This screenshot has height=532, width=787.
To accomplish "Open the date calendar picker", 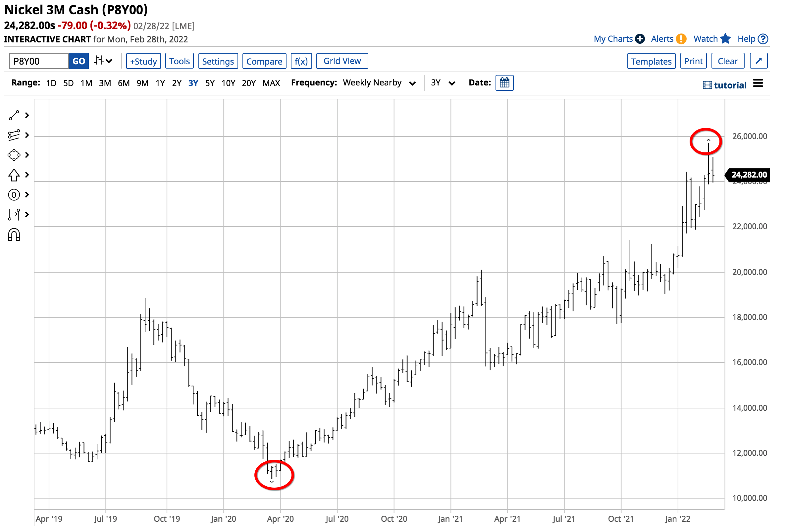I will (x=505, y=83).
